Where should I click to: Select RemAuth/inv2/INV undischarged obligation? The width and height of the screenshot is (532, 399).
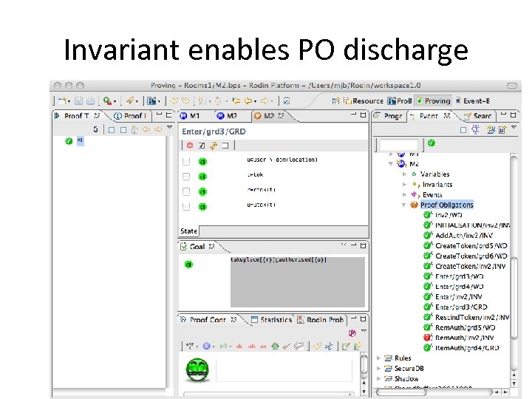(459, 338)
